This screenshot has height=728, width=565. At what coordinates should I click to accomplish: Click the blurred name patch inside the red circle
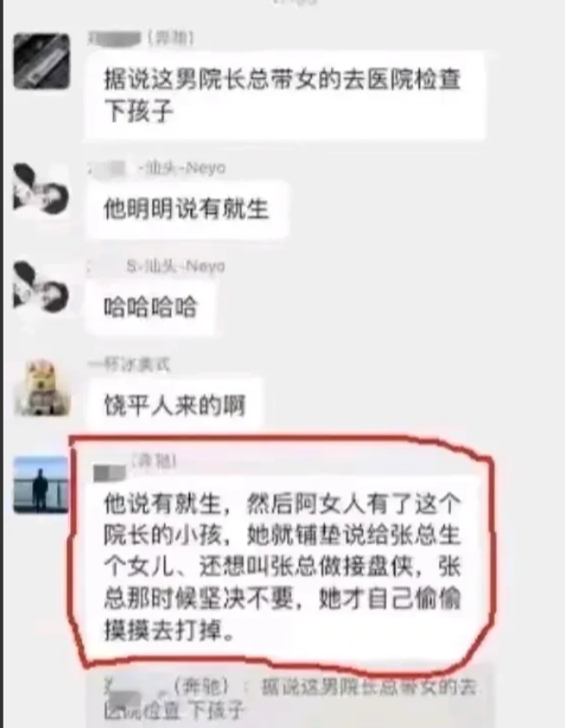coord(110,473)
